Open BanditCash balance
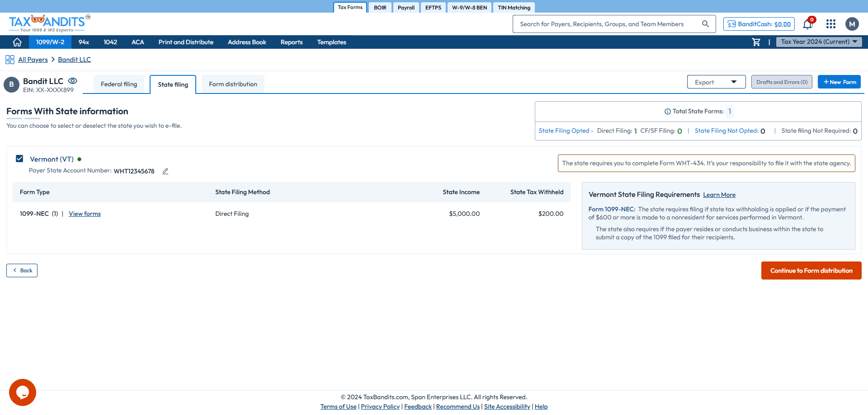Viewport: 868px width, 415px height. point(759,24)
